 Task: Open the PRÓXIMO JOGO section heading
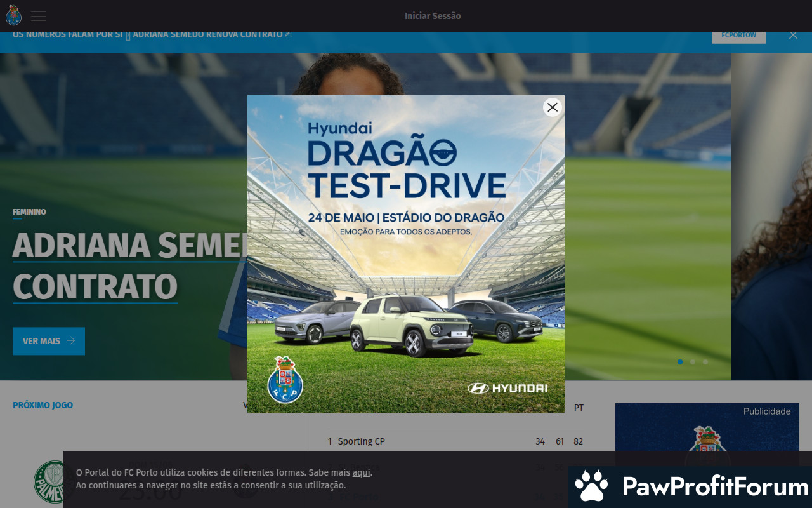coord(43,405)
